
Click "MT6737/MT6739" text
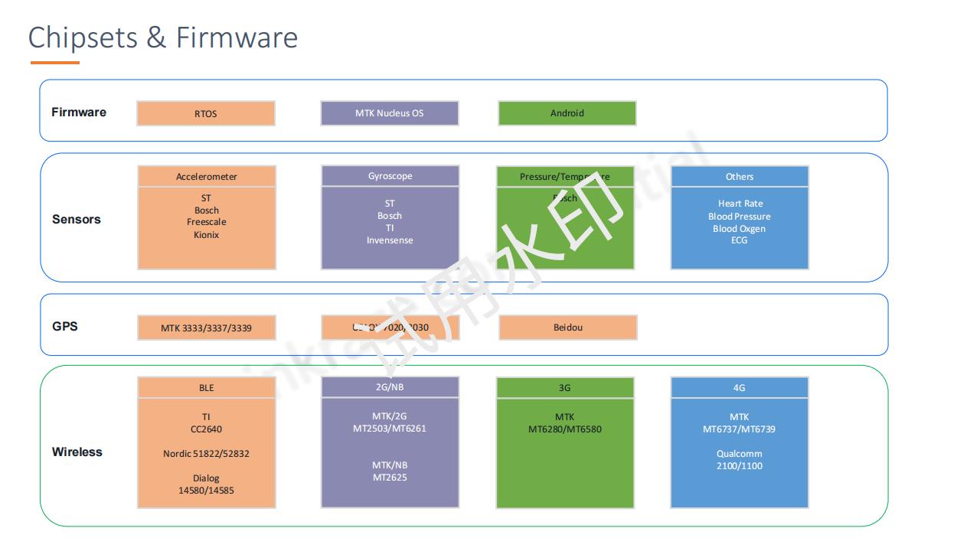click(740, 429)
